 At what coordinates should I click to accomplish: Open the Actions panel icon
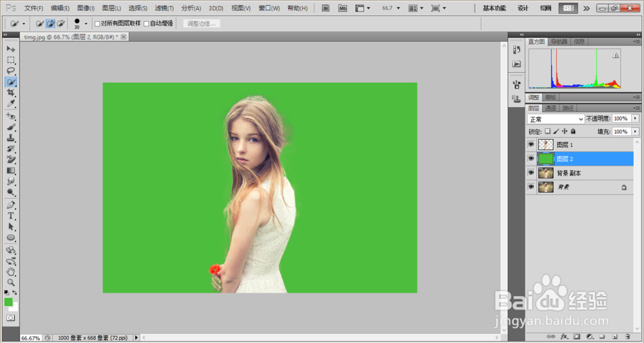[516, 64]
